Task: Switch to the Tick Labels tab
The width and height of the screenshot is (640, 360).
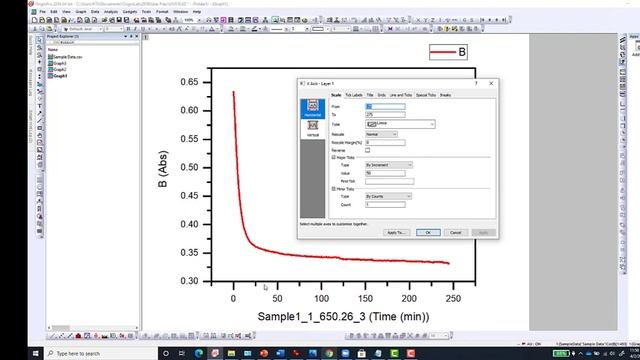Action: tap(353, 95)
